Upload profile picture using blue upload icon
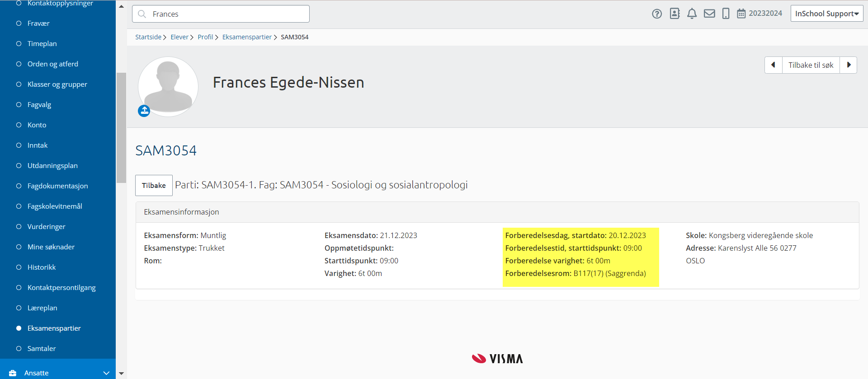Screen dimensions: 868x379 coord(144,111)
